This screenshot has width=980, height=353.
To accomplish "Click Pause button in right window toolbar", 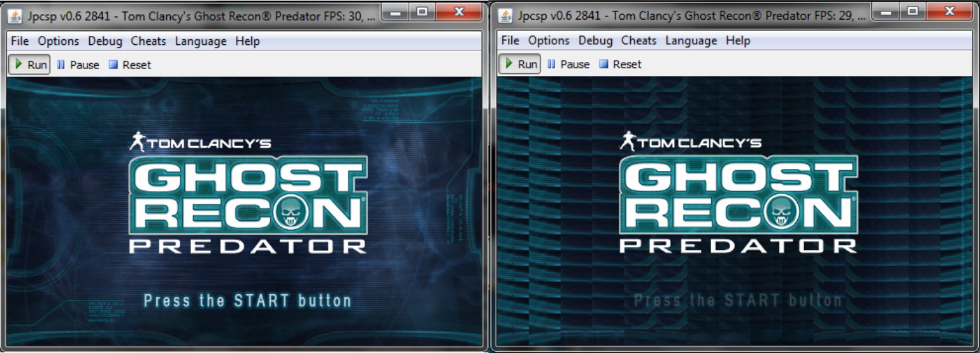I will click(568, 64).
